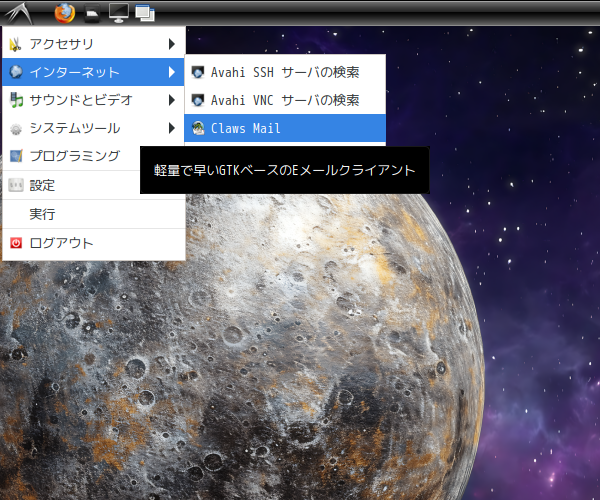Open the アクセサリ menu category
The height and width of the screenshot is (500, 600).
[x=93, y=44]
